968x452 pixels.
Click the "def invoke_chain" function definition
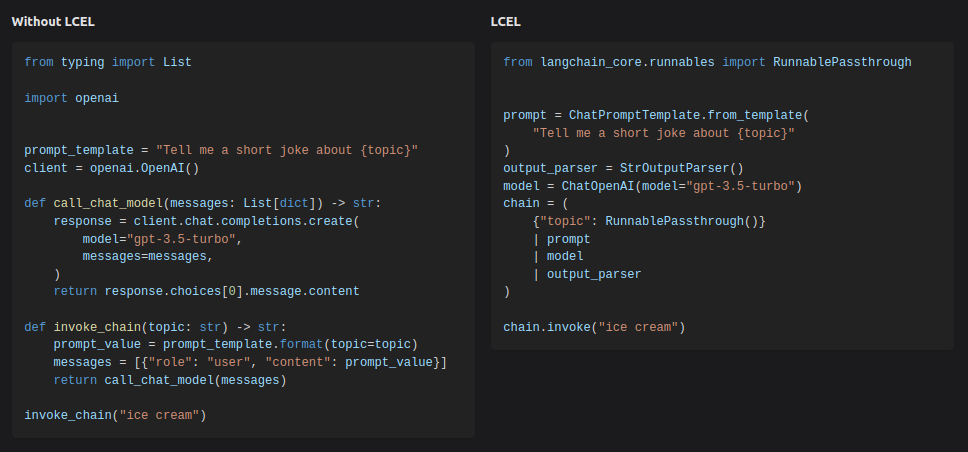pos(156,327)
